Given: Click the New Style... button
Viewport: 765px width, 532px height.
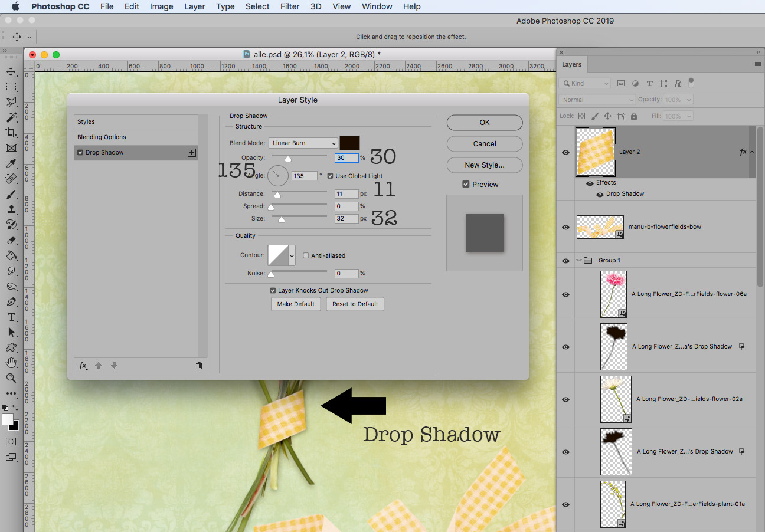Looking at the screenshot, I should [x=485, y=165].
